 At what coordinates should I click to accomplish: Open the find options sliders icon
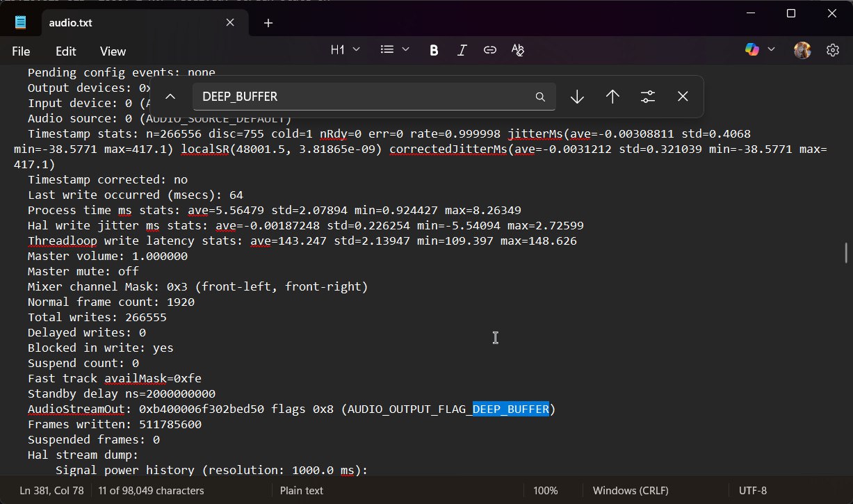point(648,97)
